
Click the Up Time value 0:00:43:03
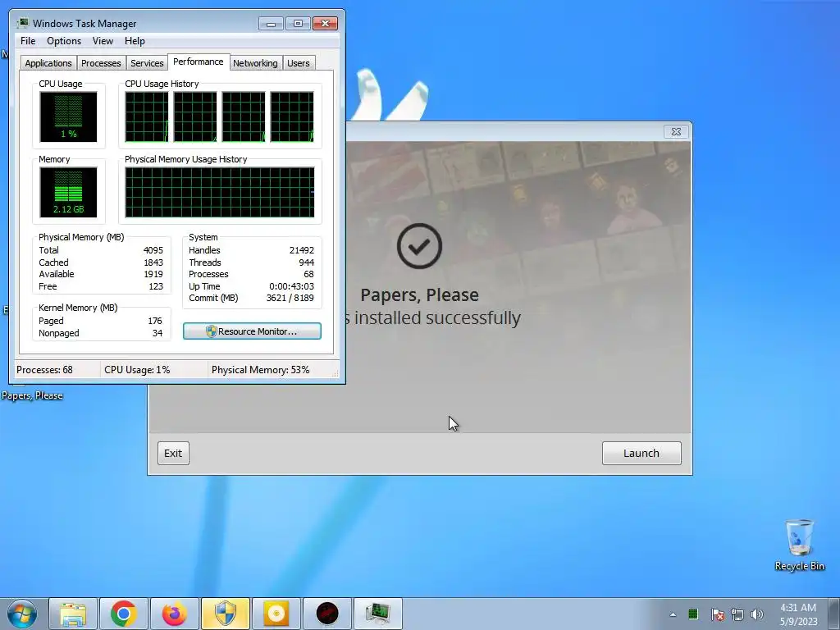(x=291, y=286)
